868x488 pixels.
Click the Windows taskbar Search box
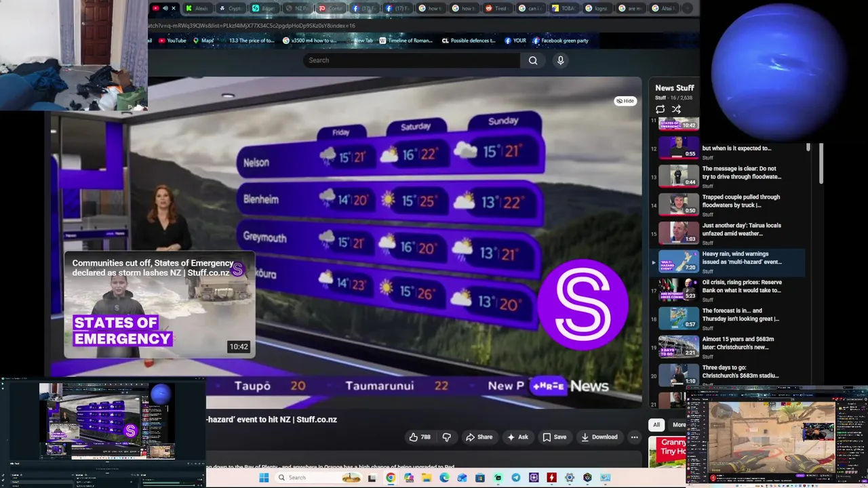pos(318,478)
